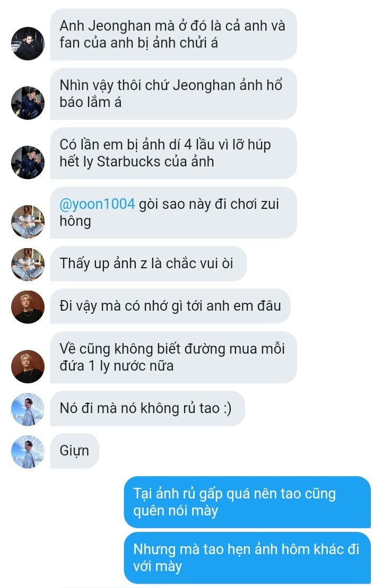
Task: Tap avatar next to 'Nhìn vậy thôi' message
Action: 28,103
